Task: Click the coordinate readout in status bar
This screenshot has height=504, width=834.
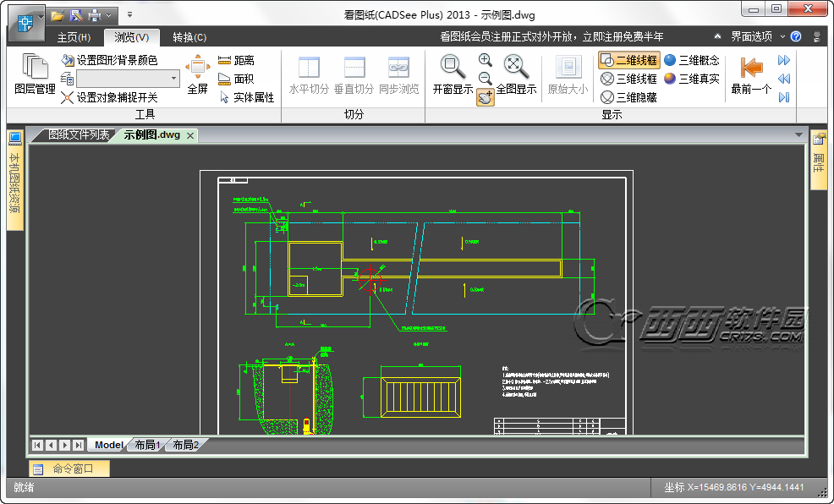Action: coord(733,487)
